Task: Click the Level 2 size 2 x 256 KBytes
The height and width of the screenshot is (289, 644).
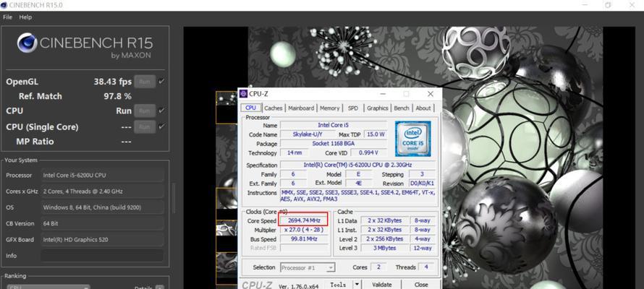Action: (x=384, y=238)
